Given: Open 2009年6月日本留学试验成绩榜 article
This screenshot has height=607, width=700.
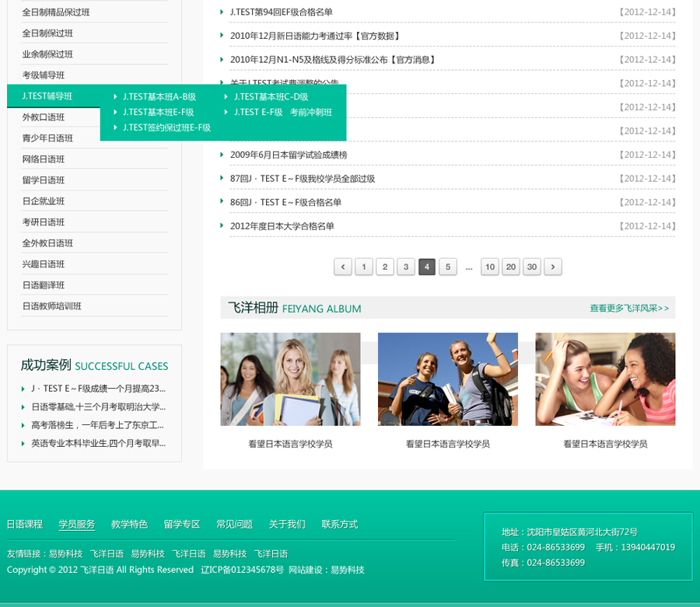Looking at the screenshot, I should point(289,155).
